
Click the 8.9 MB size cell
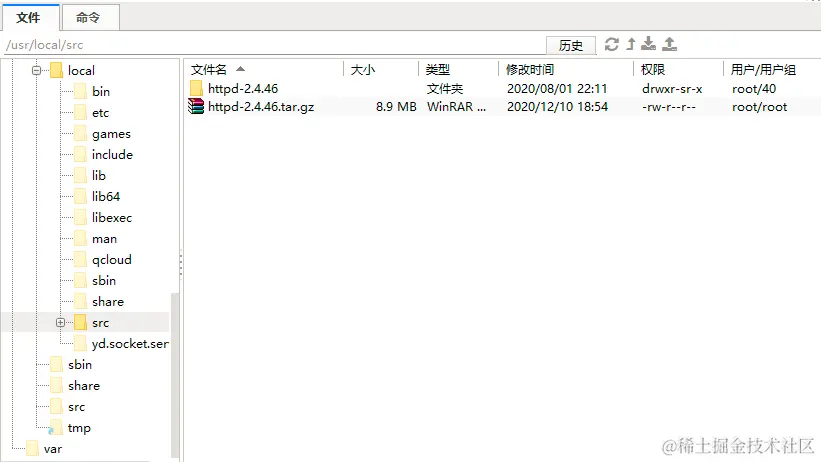click(396, 107)
